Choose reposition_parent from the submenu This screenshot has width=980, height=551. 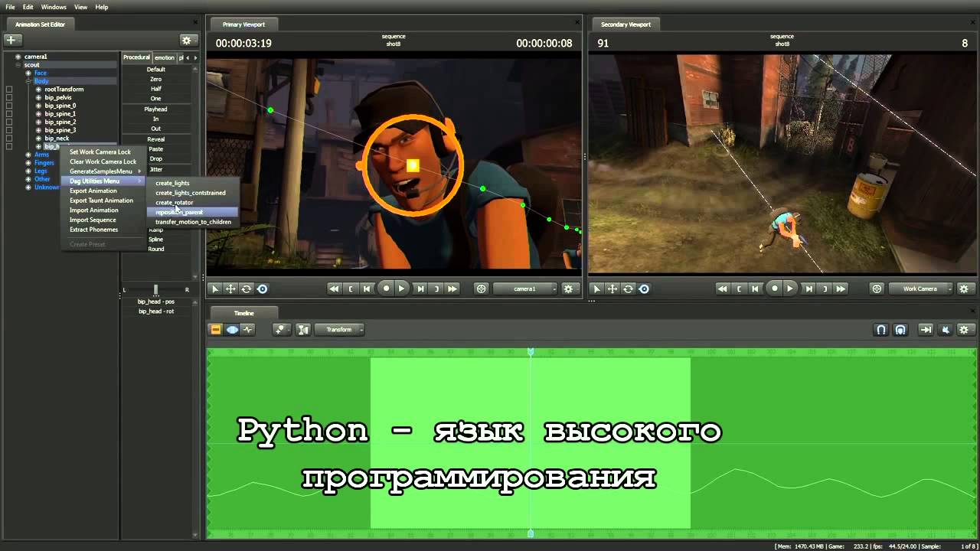pyautogui.click(x=192, y=212)
